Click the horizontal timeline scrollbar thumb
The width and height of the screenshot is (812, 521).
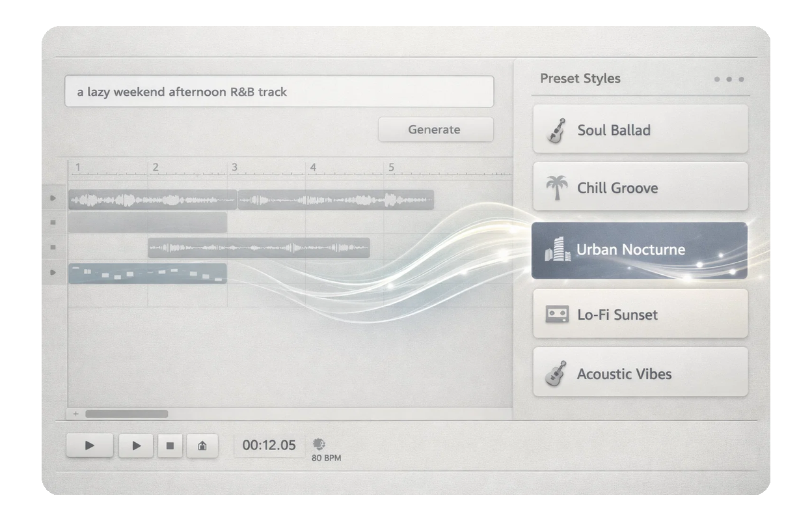click(126, 414)
